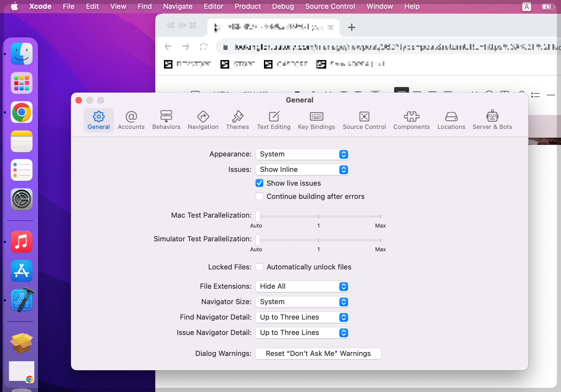561x392 pixels.
Task: Open the Appearance dropdown
Action: point(302,154)
